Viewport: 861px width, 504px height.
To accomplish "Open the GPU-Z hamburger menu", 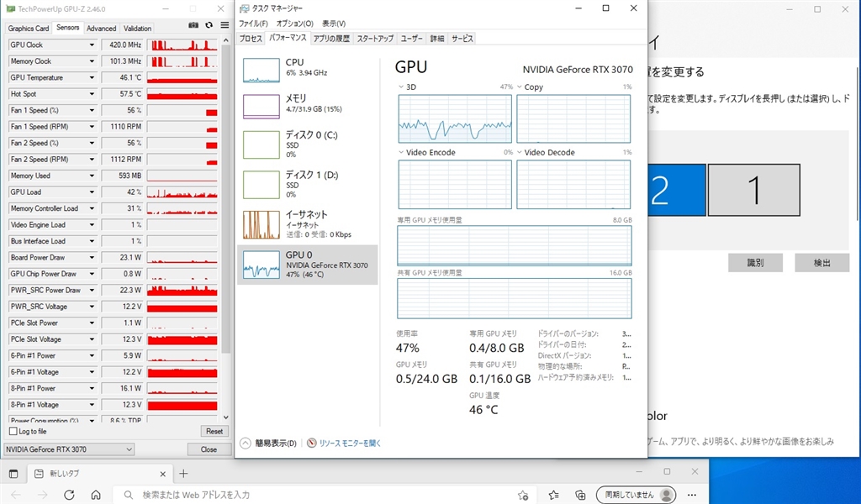I will coord(224,25).
